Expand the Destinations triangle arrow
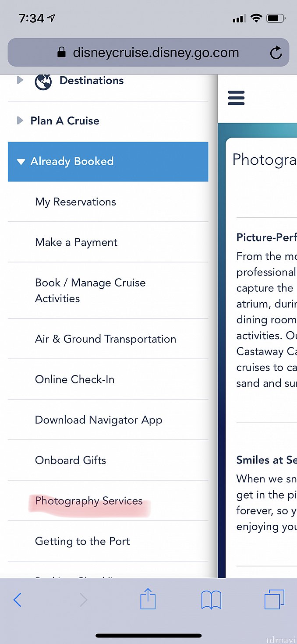The width and height of the screenshot is (297, 644). coord(20,81)
